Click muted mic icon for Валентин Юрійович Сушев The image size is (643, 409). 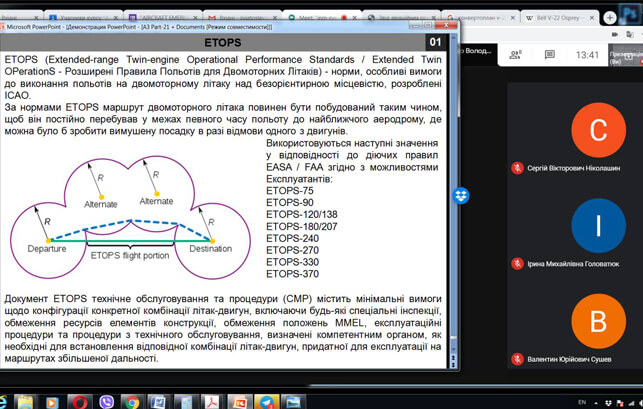(517, 358)
